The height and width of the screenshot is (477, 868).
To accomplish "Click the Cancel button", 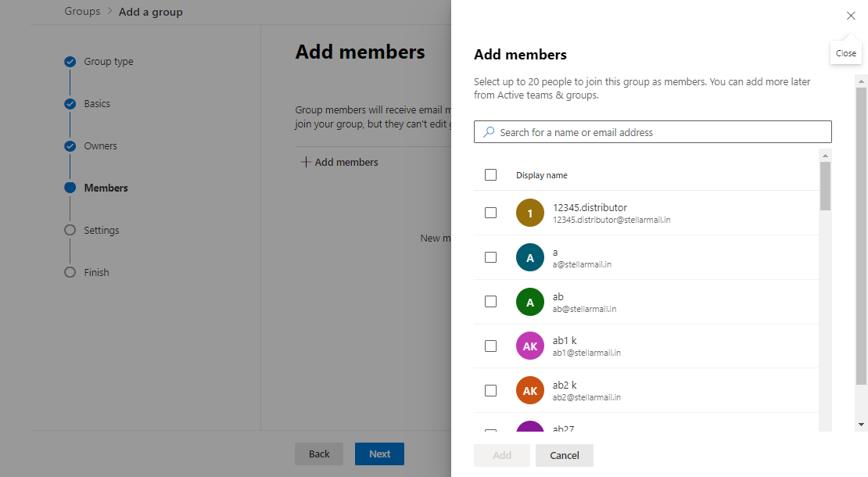I will pos(564,455).
